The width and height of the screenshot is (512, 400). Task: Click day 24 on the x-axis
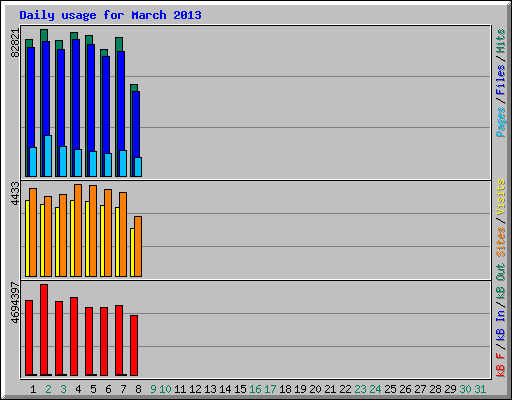point(375,389)
